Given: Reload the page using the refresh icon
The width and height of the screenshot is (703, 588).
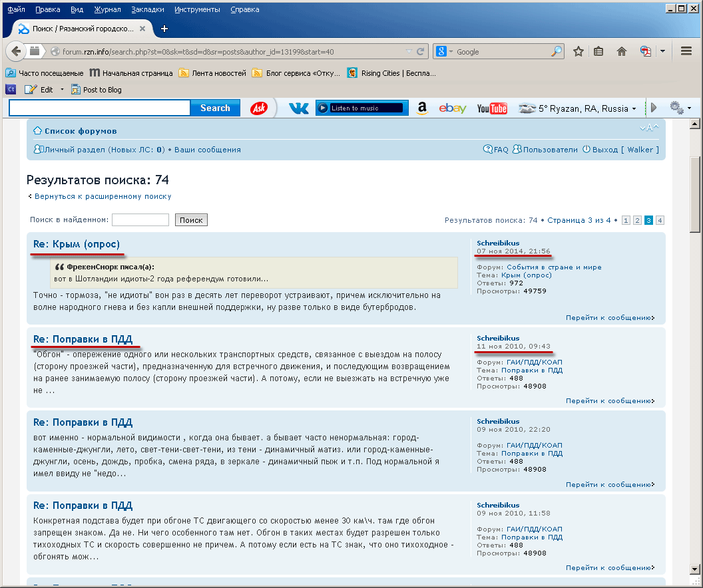Looking at the screenshot, I should click(x=421, y=51).
